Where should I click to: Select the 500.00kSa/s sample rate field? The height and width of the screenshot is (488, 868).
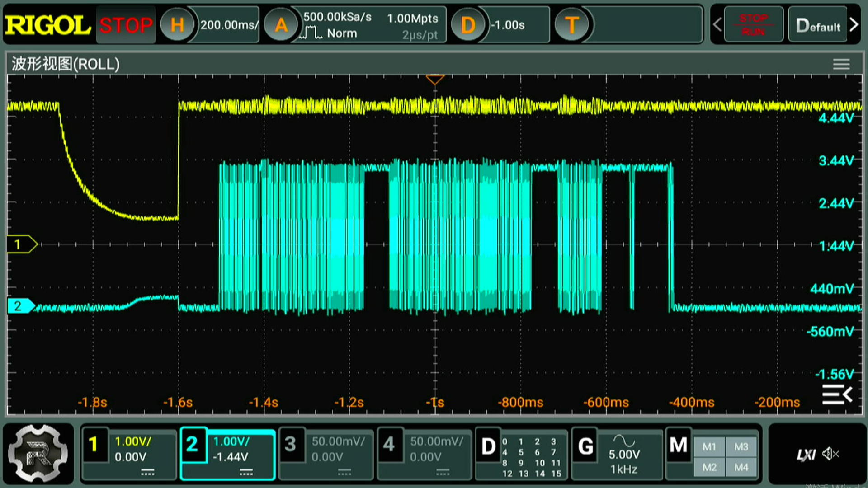(x=337, y=17)
